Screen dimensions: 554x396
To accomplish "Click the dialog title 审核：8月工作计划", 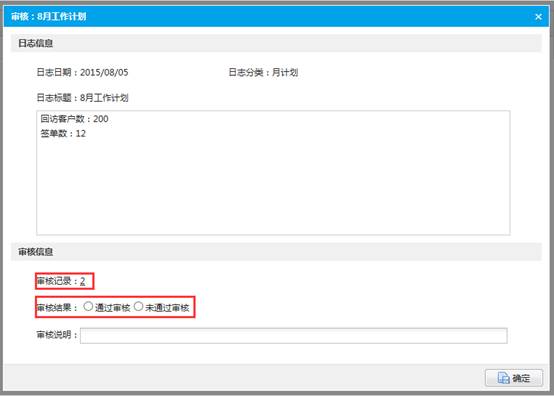I will point(49,17).
